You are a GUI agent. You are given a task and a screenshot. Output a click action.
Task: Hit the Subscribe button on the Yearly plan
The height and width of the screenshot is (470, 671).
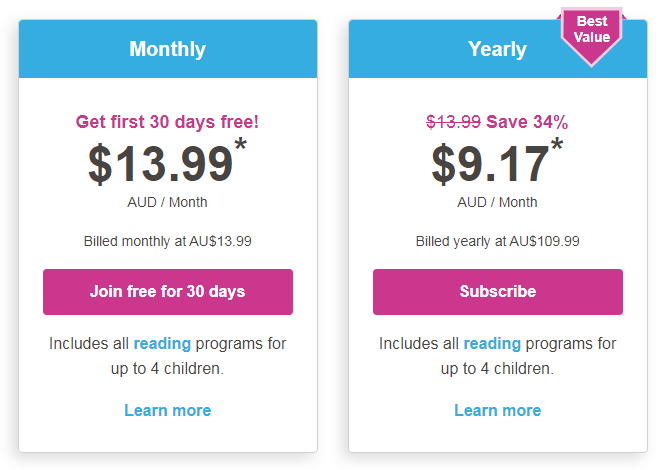(497, 292)
